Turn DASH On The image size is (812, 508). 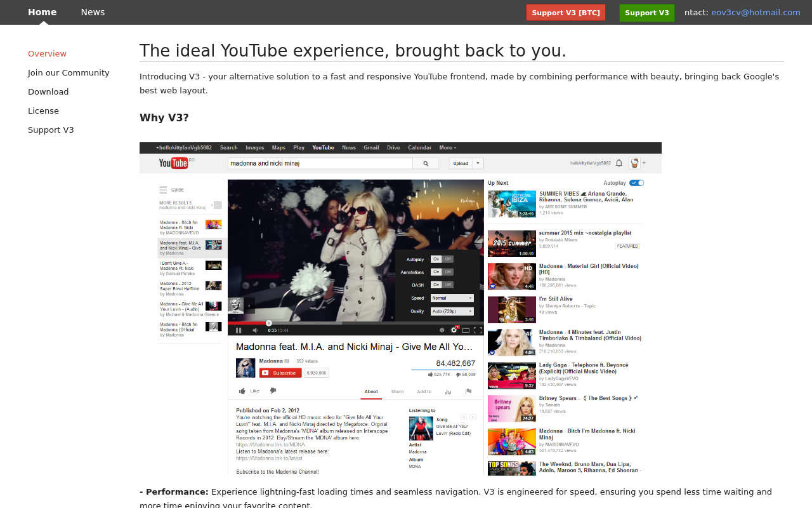[436, 284]
